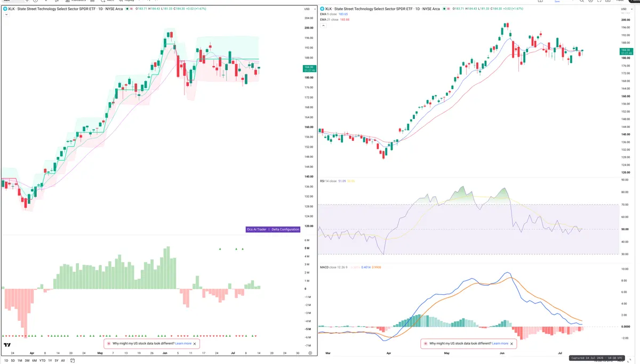
Task: Click the XLK symbol title on right chart
Action: tap(382, 9)
